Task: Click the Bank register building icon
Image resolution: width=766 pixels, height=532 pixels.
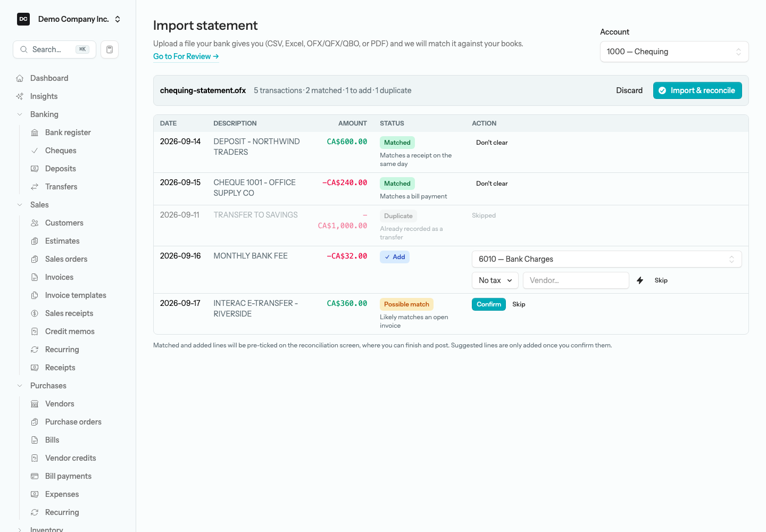Action: [35, 132]
